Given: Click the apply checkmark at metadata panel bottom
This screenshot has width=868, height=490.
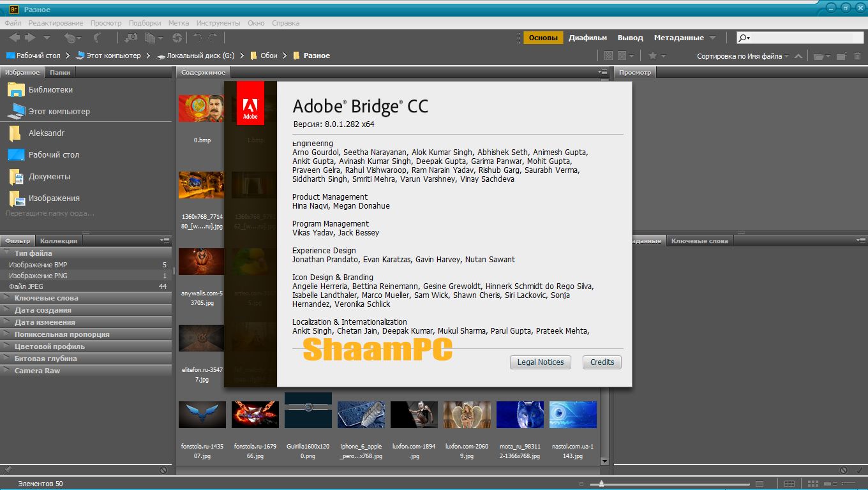Looking at the screenshot, I should 859,470.
